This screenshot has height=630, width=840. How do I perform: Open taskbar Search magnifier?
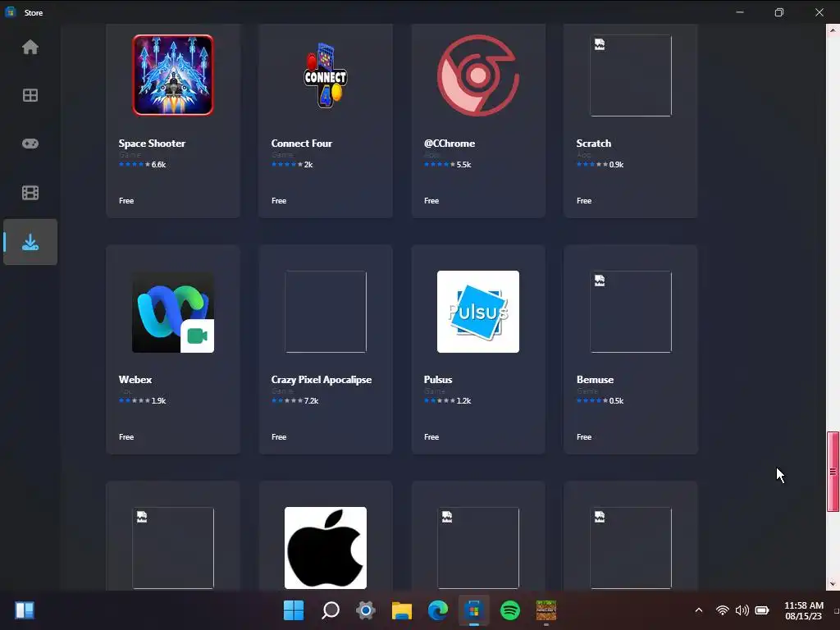click(x=330, y=610)
